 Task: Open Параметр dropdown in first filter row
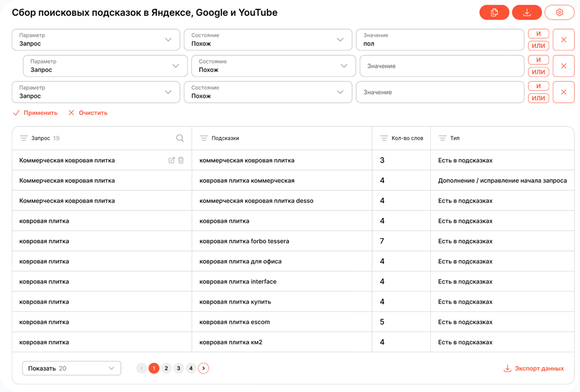pos(96,40)
